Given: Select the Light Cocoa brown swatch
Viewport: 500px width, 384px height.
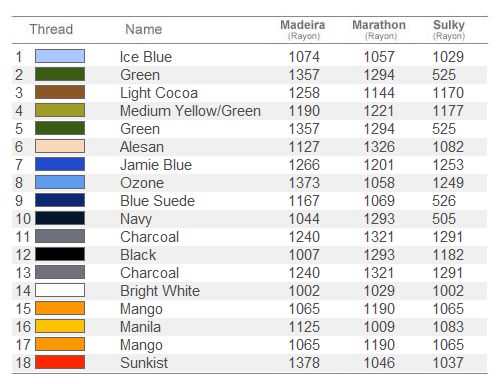Looking at the screenshot, I should point(60,92).
